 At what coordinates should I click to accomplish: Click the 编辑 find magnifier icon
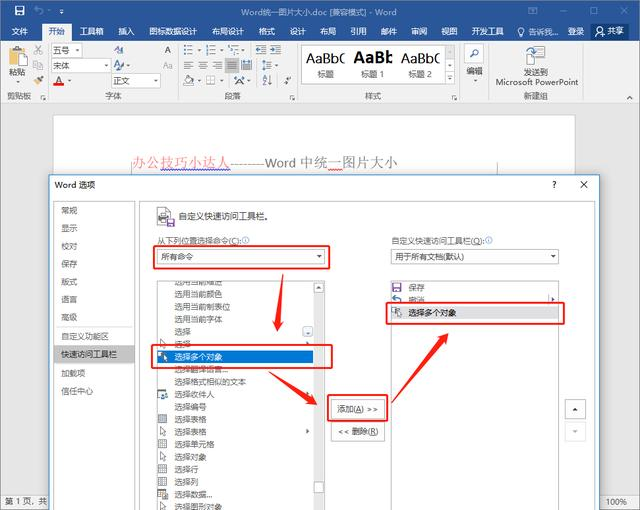pos(474,53)
